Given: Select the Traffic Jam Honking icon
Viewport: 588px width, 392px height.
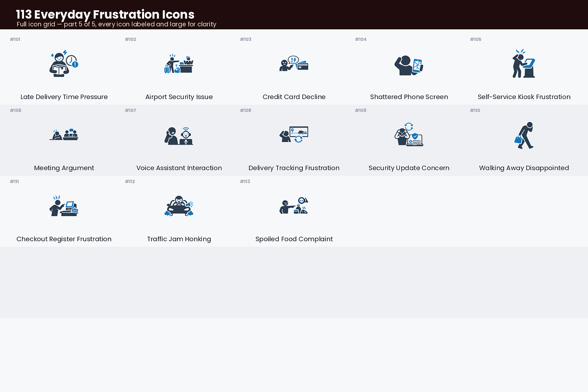Looking at the screenshot, I should tap(179, 206).
